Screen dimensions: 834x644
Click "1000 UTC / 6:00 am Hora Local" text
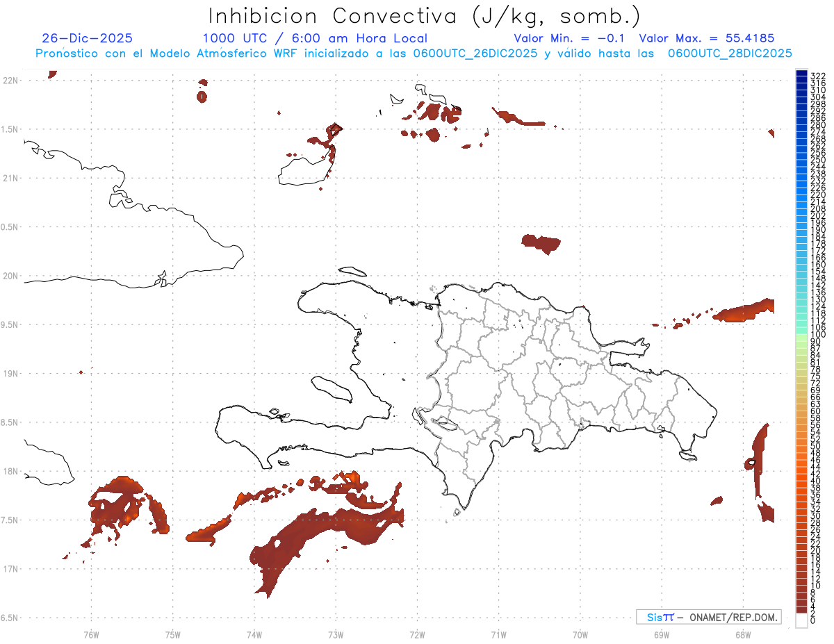click(315, 38)
